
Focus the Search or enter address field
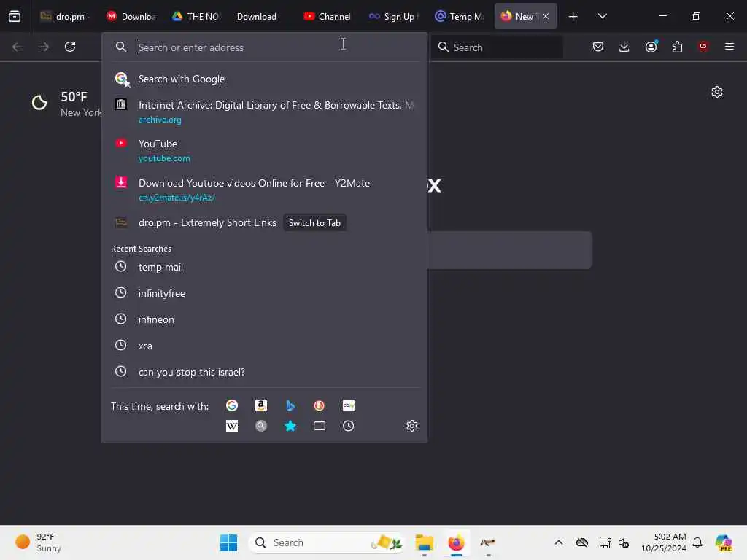coord(264,47)
